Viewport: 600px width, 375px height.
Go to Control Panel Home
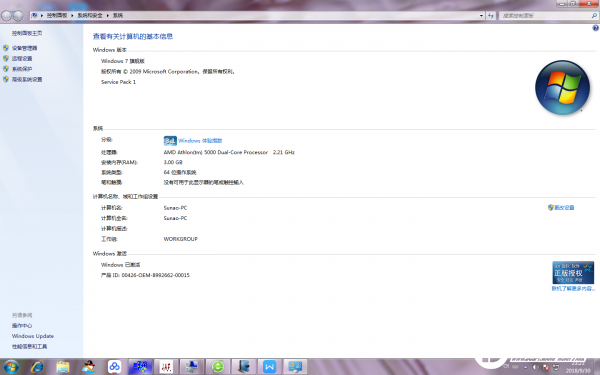point(27,33)
